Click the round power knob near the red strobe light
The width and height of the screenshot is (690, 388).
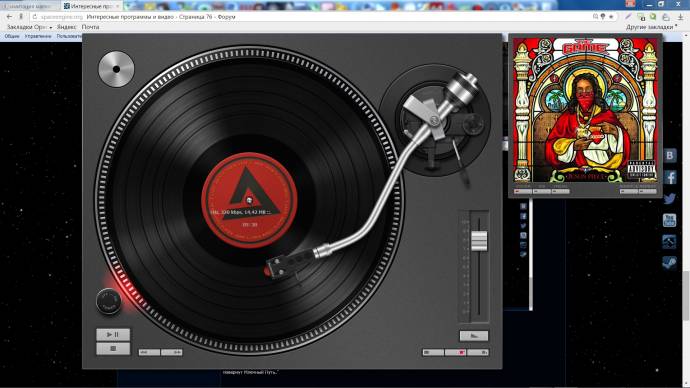pos(108,301)
